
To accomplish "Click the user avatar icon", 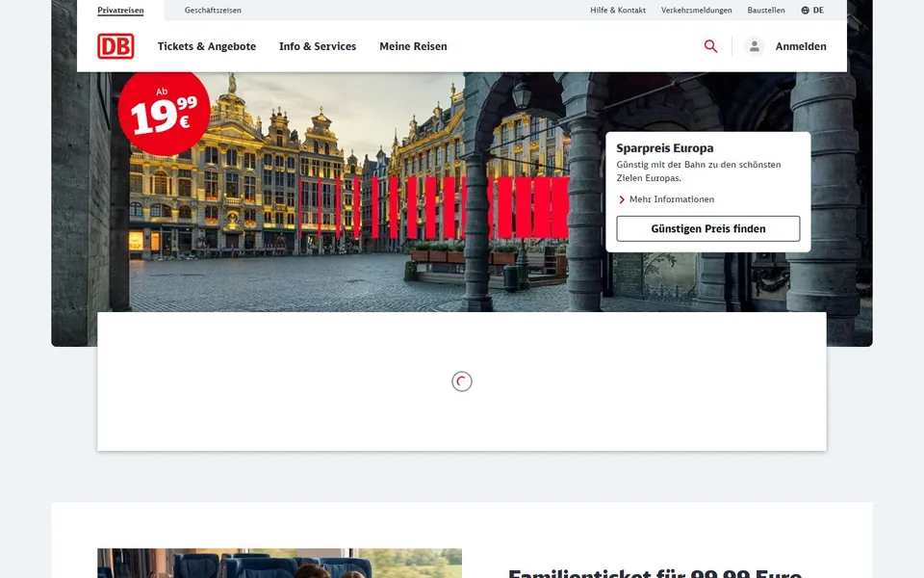I will click(x=755, y=46).
